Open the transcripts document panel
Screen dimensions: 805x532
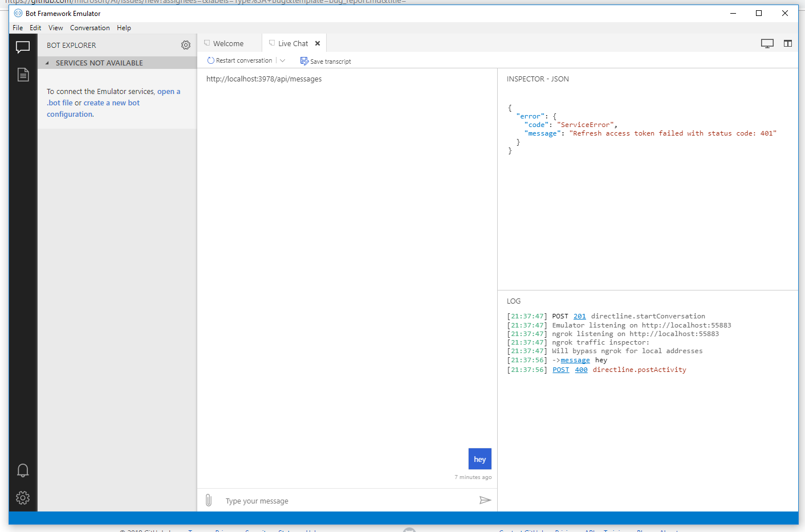(23, 74)
